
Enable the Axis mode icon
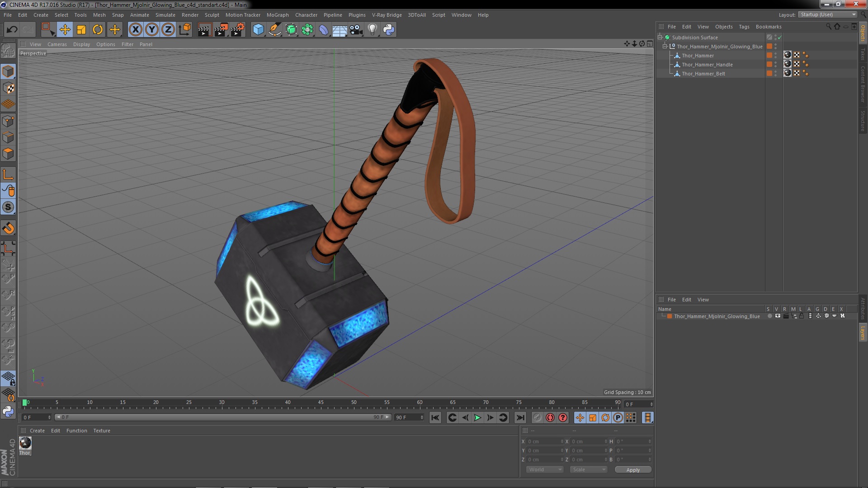8,174
